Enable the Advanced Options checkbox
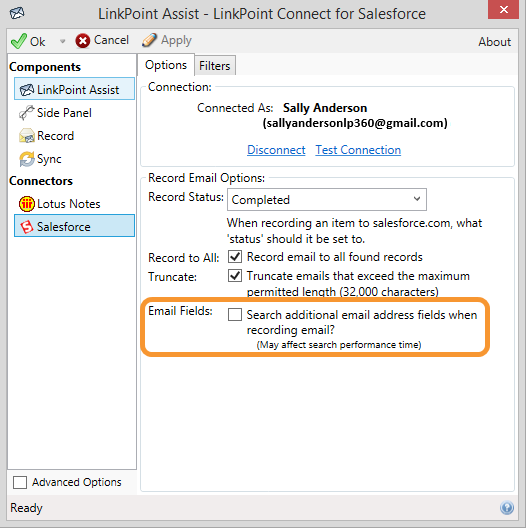This screenshot has width=527, height=528. coord(20,482)
